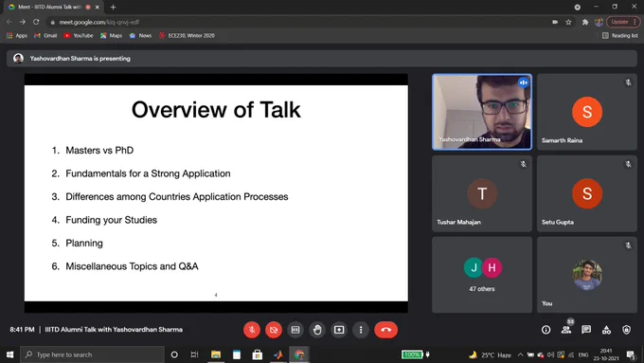Select Samarth Raina participant tile
The height and width of the screenshot is (363, 644).
tap(587, 112)
